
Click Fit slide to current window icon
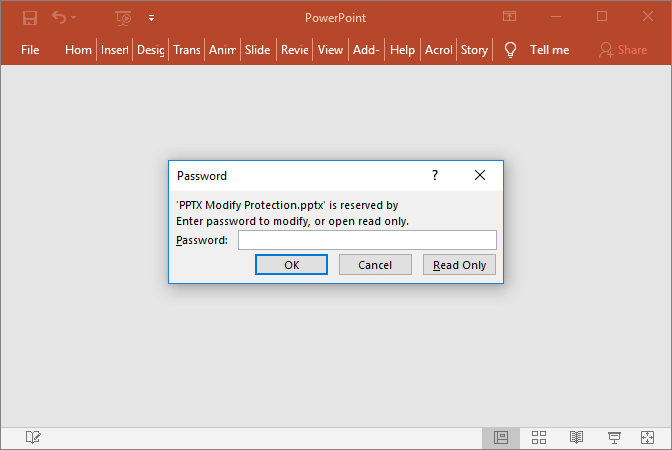(x=651, y=437)
